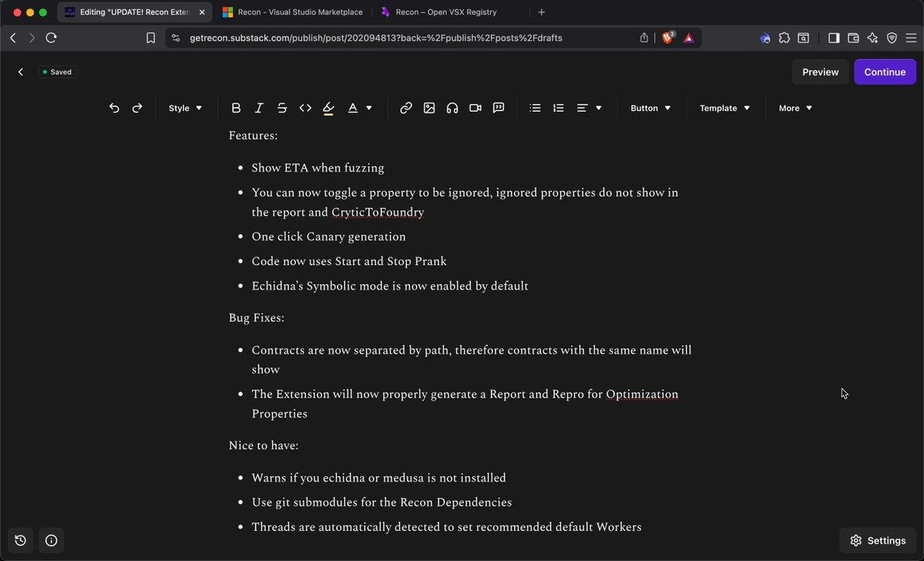
Task: Switch to Recon – Open VSX Registry tab
Action: click(x=446, y=12)
